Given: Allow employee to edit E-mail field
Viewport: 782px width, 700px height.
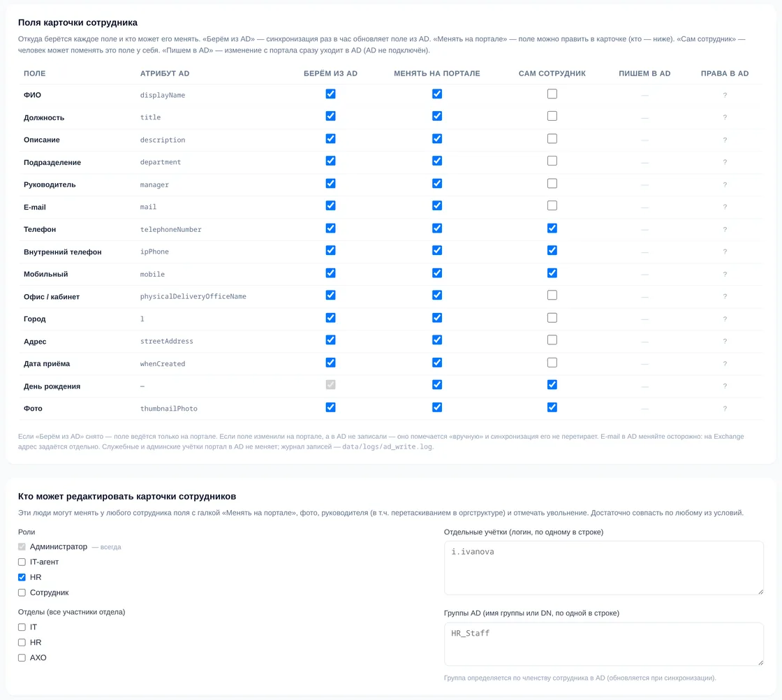Looking at the screenshot, I should 552,205.
